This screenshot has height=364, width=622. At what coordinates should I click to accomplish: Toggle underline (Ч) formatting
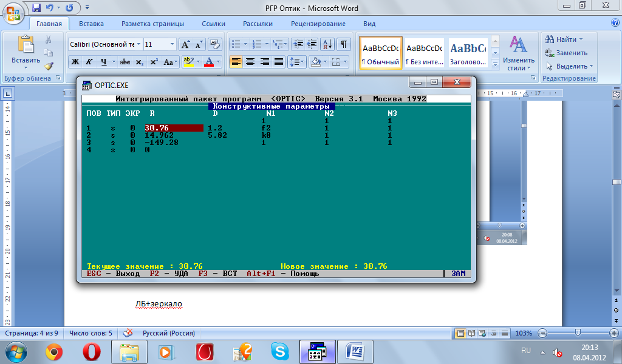[103, 62]
